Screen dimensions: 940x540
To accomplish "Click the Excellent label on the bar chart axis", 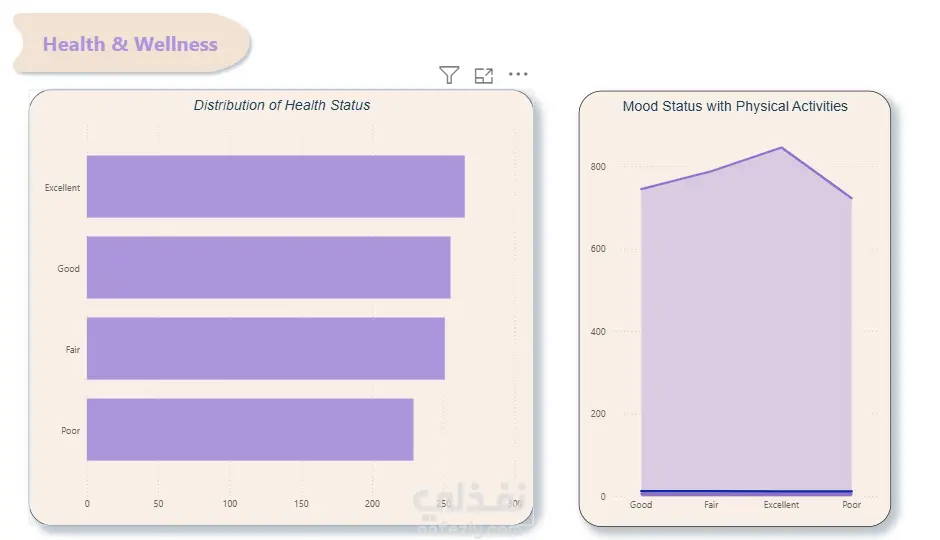I will pyautogui.click(x=62, y=188).
